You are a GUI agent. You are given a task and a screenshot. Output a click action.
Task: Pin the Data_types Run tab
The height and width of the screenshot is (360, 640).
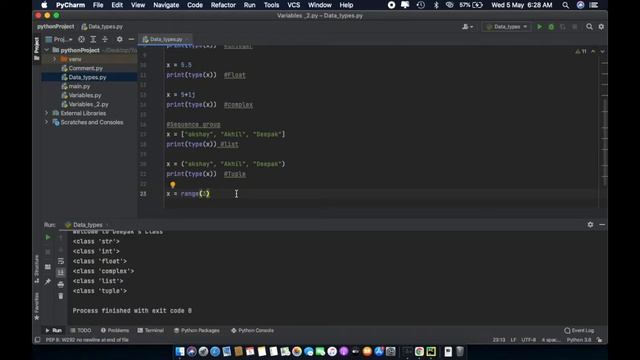pyautogui.click(x=48, y=281)
